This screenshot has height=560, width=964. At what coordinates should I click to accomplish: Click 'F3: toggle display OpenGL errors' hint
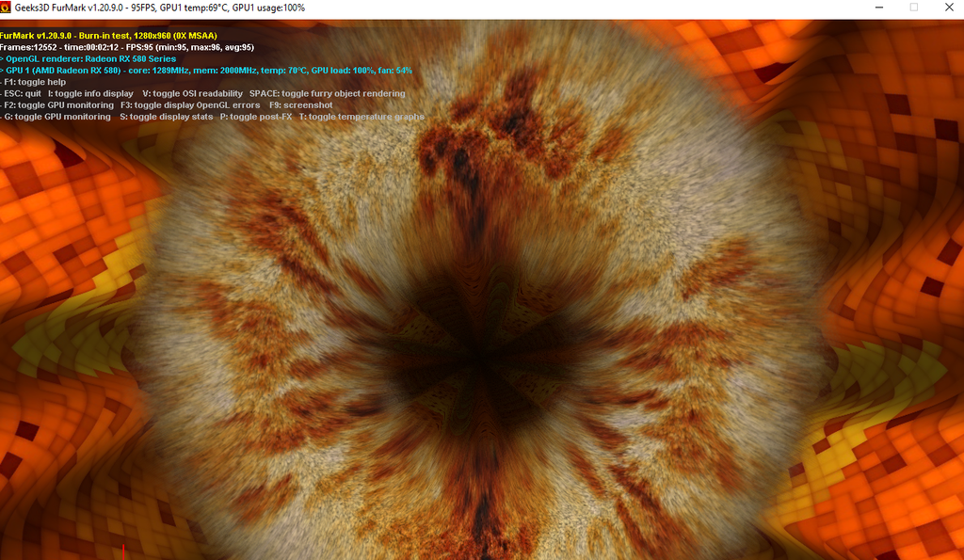(x=190, y=105)
